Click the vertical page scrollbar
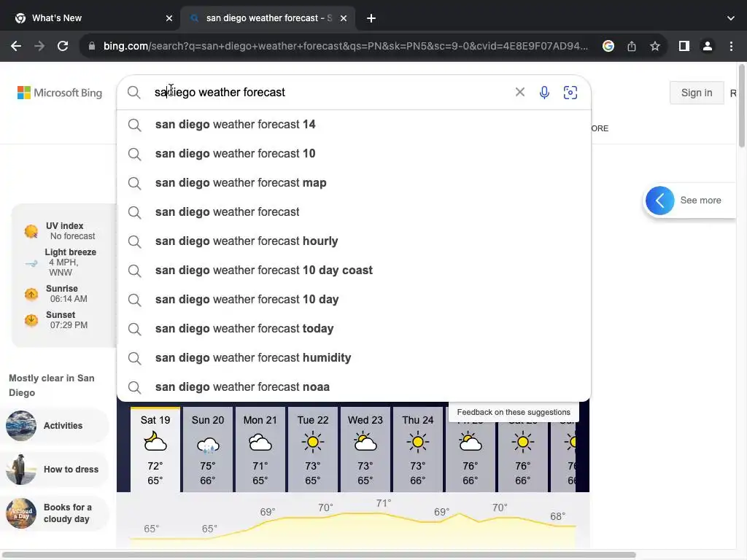 point(742,106)
